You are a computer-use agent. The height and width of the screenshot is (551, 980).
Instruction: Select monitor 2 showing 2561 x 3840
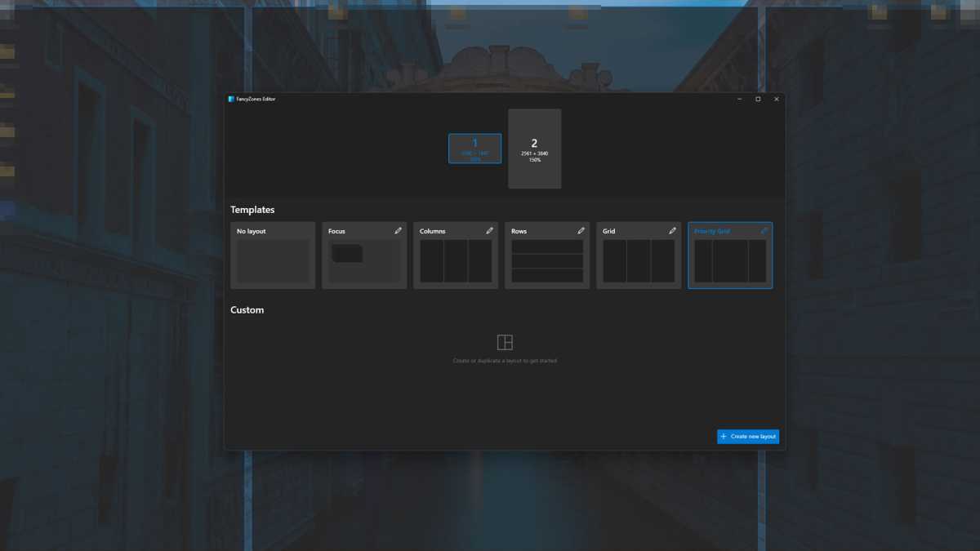[534, 149]
